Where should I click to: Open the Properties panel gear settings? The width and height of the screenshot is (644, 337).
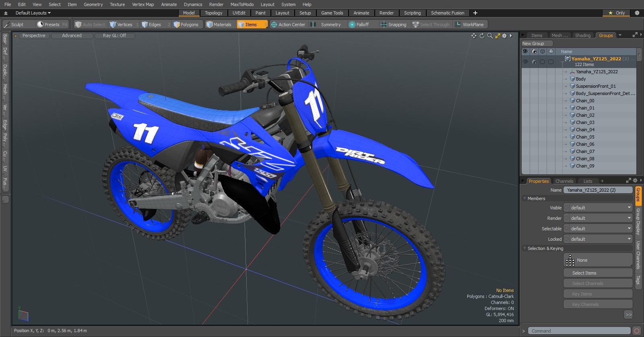pos(635,181)
